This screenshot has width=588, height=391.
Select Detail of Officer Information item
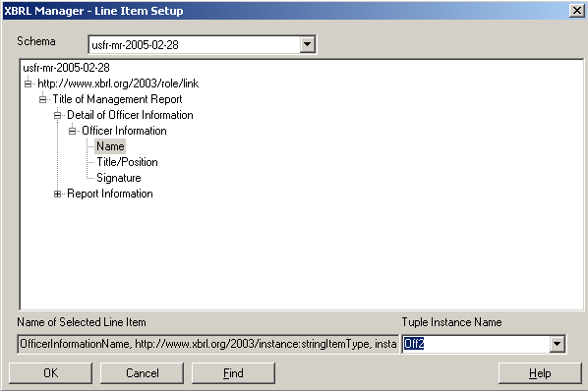[x=130, y=115]
